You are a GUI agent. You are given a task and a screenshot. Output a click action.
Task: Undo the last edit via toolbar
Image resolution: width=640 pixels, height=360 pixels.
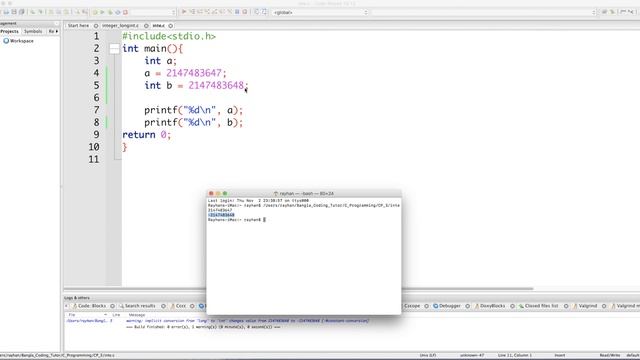coord(33,12)
